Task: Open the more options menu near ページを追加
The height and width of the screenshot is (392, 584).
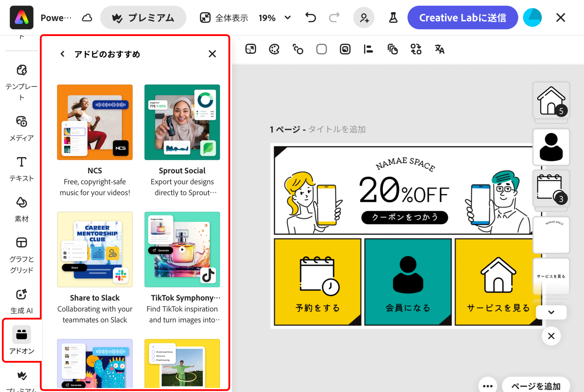Action: tap(487, 386)
